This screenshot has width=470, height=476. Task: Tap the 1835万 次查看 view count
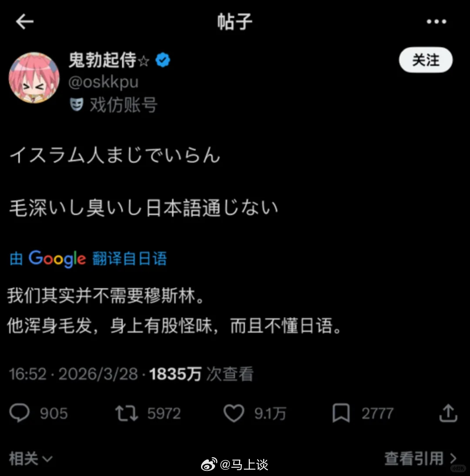click(201, 374)
